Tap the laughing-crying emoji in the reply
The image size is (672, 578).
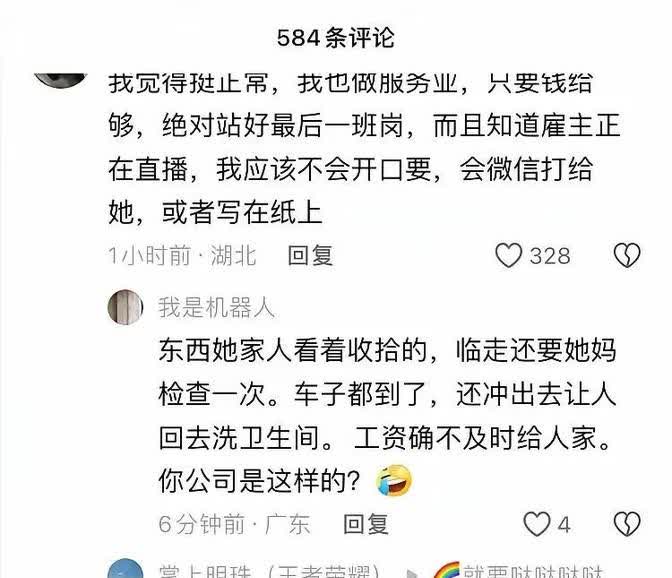tap(394, 480)
